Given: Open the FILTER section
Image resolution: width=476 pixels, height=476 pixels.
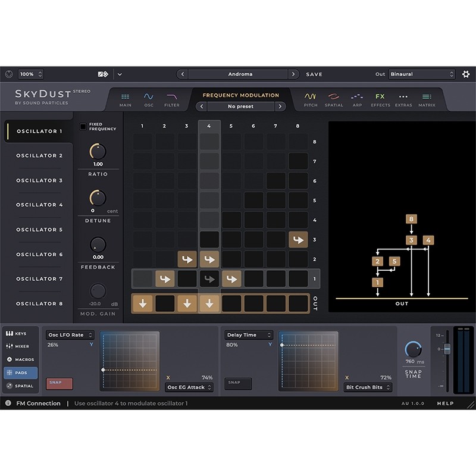Looking at the screenshot, I should [x=172, y=100].
